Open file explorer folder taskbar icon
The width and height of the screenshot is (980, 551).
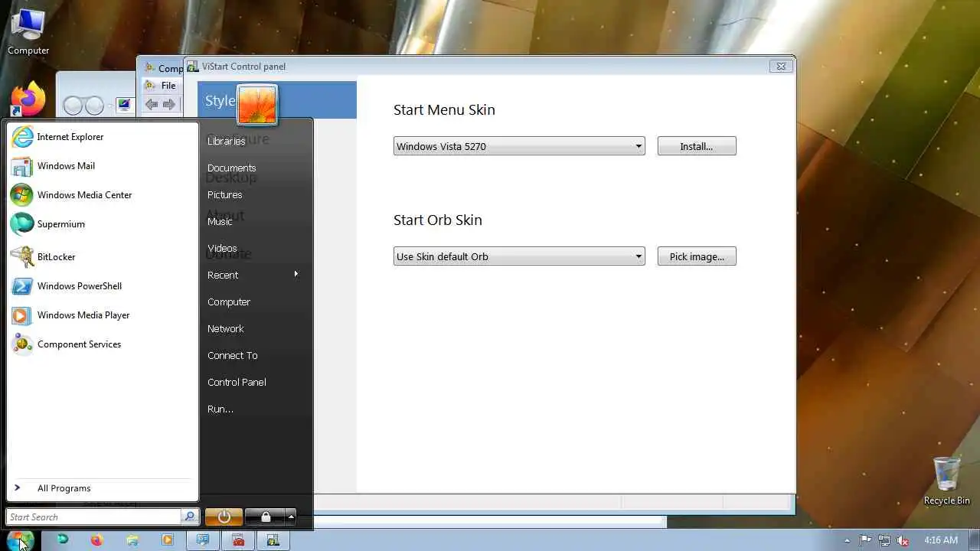coord(132,540)
